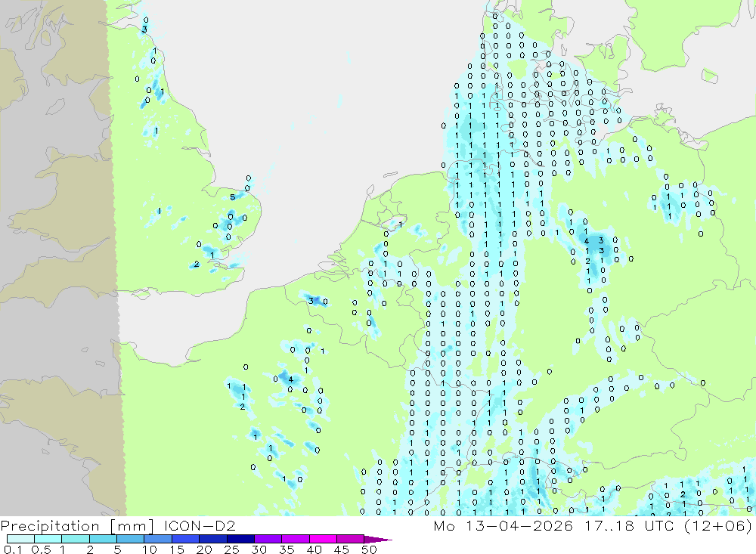The height and width of the screenshot is (554, 756).
Task: Click the '5' precipitation value over East Anglia
Action: [232, 197]
